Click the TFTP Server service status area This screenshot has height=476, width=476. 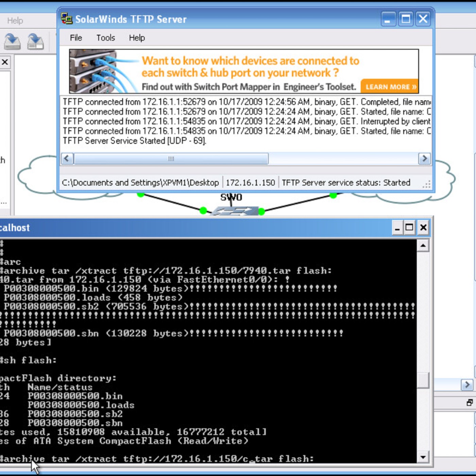pyautogui.click(x=345, y=183)
